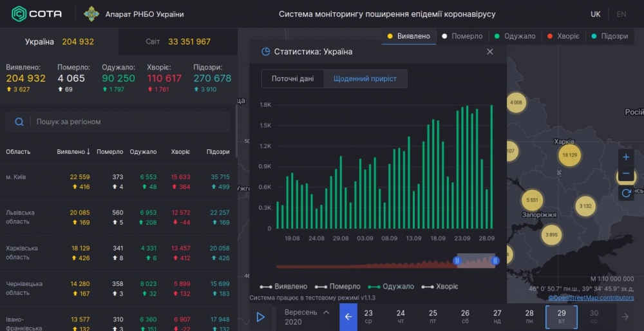Screen dimensions: 644x331
Task: Zoom out the map with minus button
Action: pyautogui.click(x=626, y=174)
